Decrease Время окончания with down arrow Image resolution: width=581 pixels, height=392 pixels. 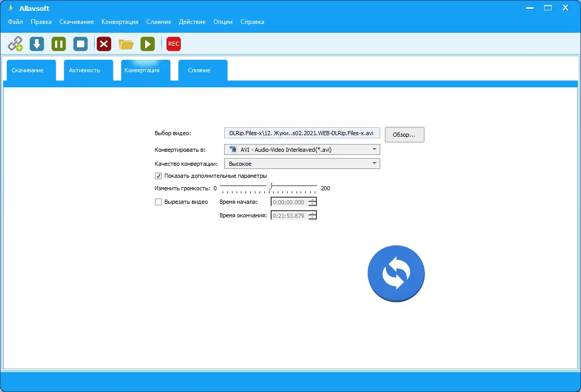[x=313, y=217]
